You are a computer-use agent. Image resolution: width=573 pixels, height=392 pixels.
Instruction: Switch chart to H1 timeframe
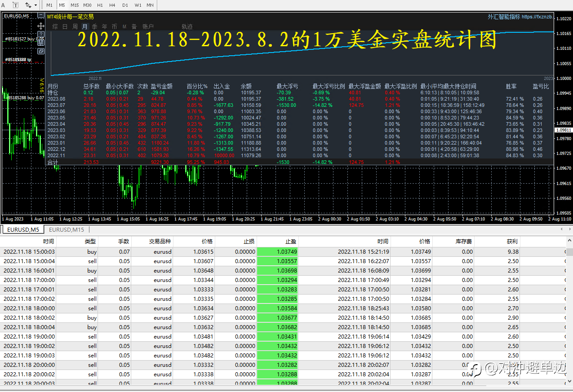coord(100,5)
